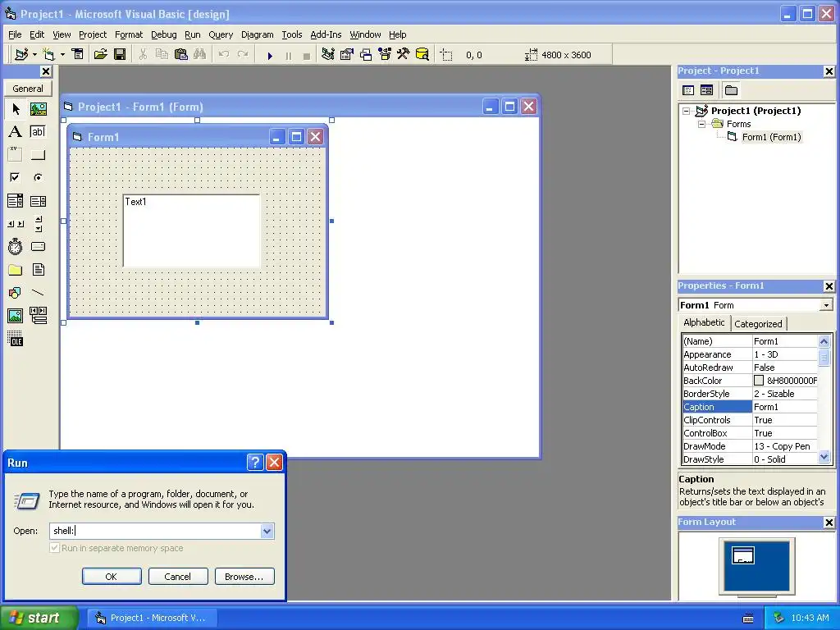This screenshot has height=630, width=840.
Task: Select the FileListBox tool
Action: 38,269
